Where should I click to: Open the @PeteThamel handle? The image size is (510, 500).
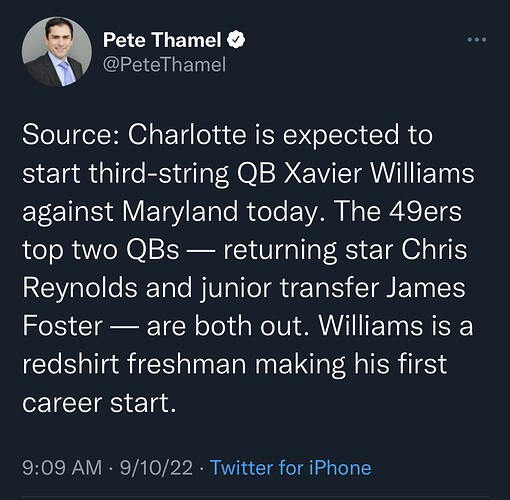pos(164,64)
